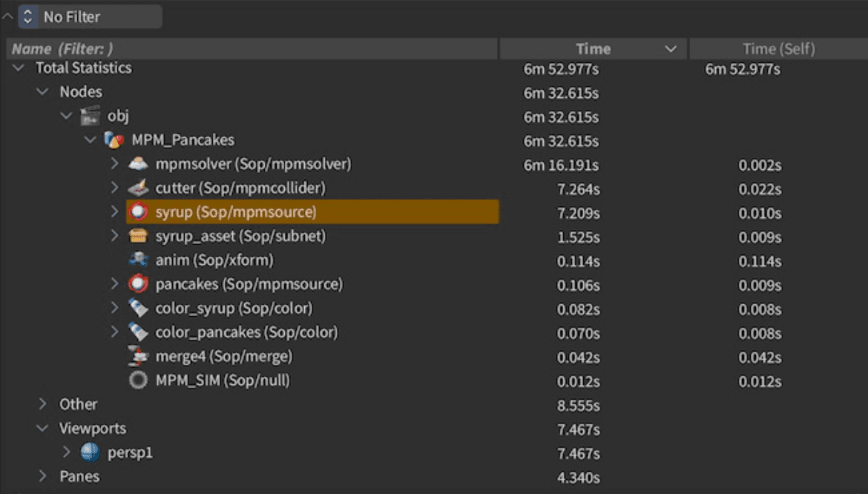The height and width of the screenshot is (494, 868).
Task: Select the Other row label
Action: click(x=78, y=404)
